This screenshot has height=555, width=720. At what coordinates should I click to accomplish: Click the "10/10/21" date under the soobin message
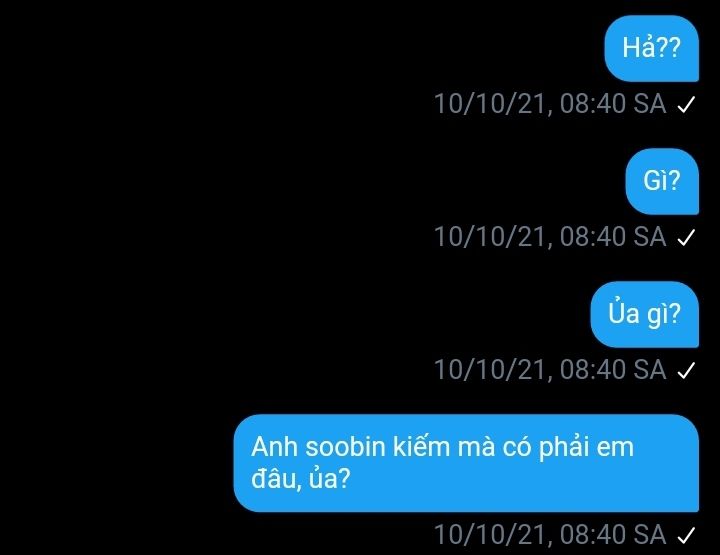point(490,535)
